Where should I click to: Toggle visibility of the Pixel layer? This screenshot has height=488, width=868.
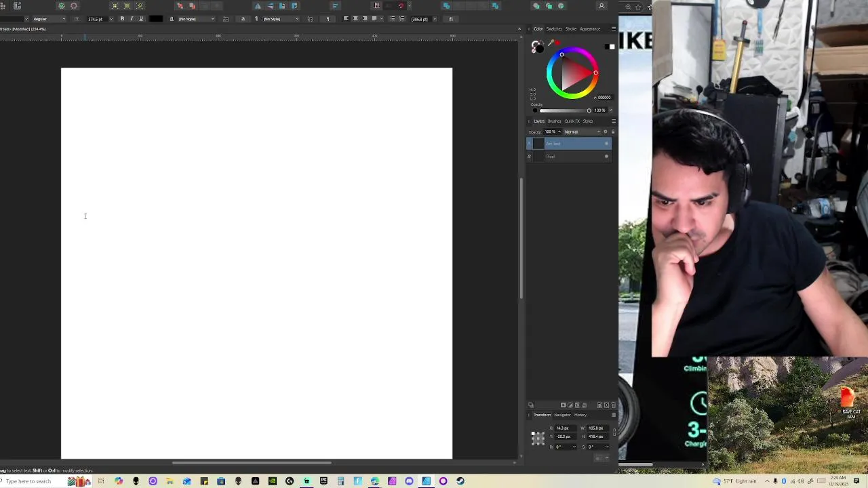[x=607, y=157]
